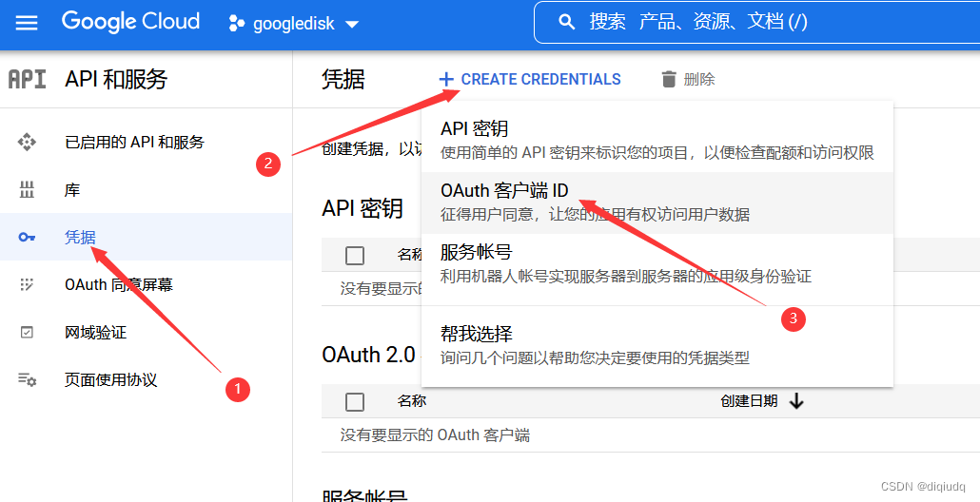The width and height of the screenshot is (980, 502).
Task: Click the 已启用的 API 和服务 icon
Action: tap(27, 143)
